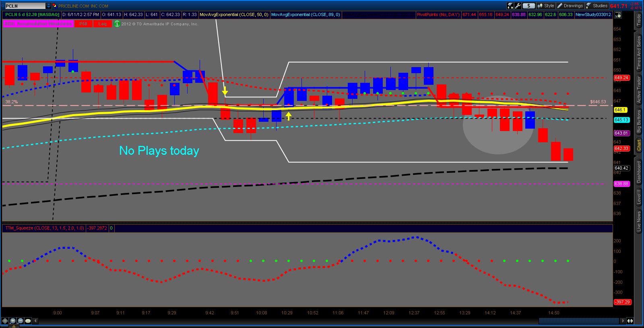Open the Studies menu
This screenshot has height=328, width=644.
click(x=597, y=6)
